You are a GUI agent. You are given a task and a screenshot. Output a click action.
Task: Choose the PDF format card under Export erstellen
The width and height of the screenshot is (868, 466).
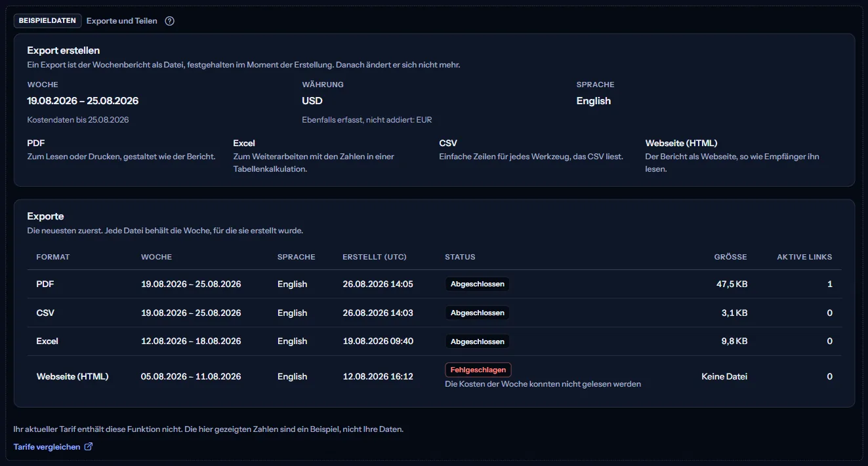[x=121, y=150]
